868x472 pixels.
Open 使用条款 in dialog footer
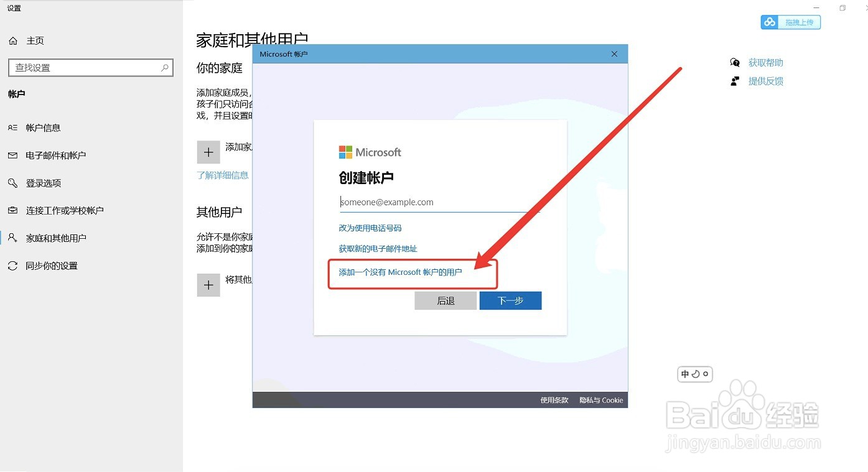[x=554, y=400]
